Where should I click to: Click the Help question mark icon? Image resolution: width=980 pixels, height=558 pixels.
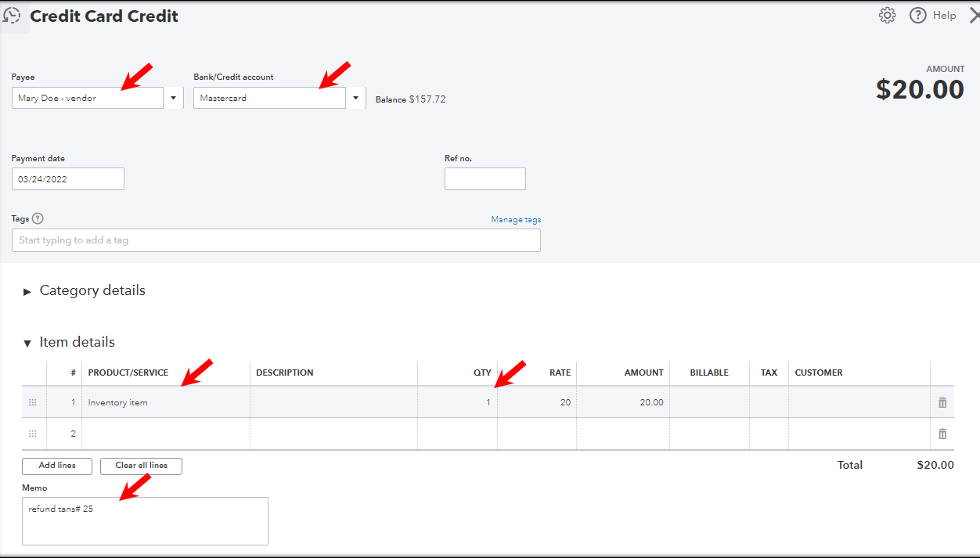pyautogui.click(x=917, y=15)
